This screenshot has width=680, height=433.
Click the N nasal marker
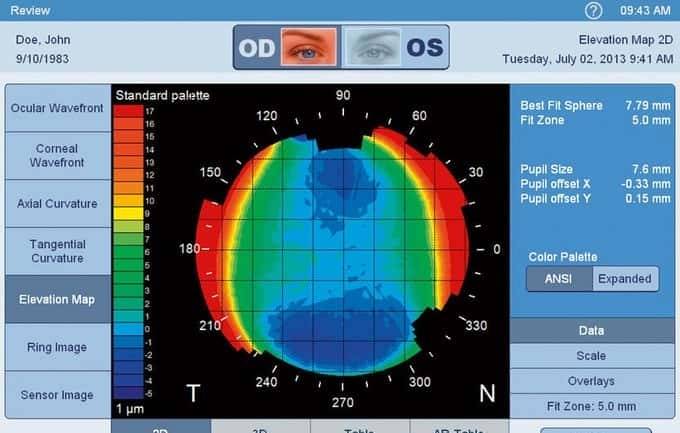tap(487, 394)
